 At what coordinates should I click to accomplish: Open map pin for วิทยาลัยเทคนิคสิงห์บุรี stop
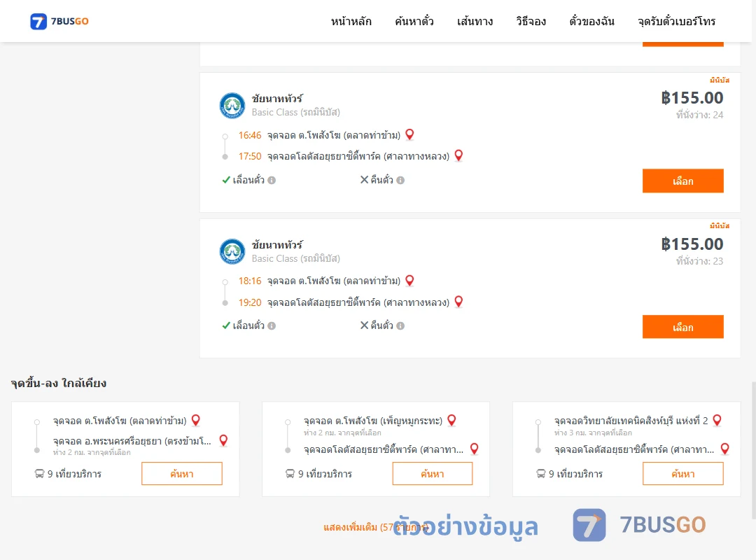717,420
